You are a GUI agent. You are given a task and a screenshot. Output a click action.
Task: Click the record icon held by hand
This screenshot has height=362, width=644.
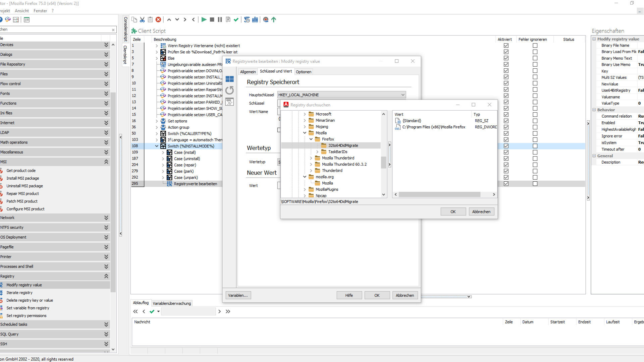click(266, 20)
